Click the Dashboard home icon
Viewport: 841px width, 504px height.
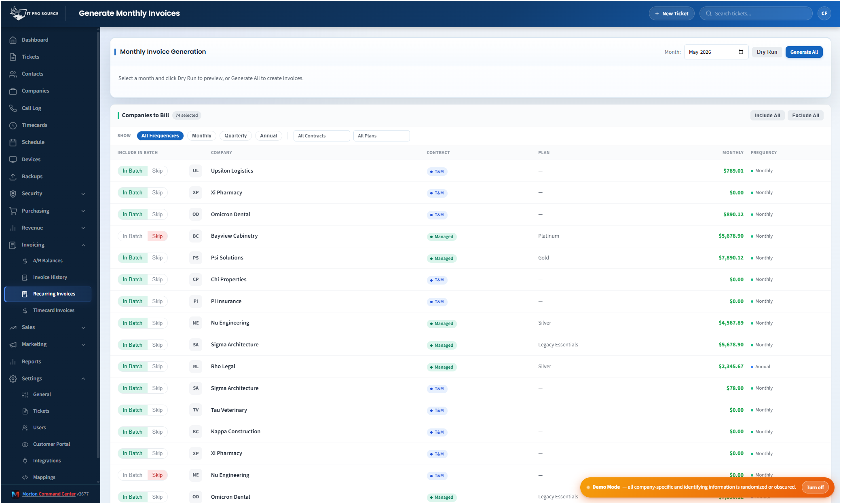[13, 40]
